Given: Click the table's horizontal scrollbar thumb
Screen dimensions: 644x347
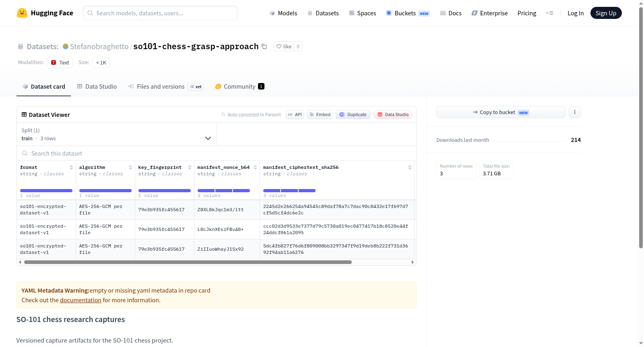Looking at the screenshot, I should tap(188, 262).
